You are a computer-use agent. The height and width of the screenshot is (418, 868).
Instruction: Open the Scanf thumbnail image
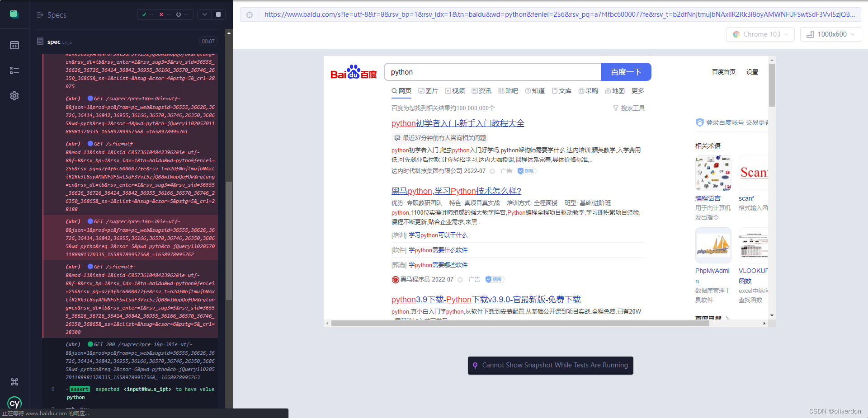click(753, 173)
